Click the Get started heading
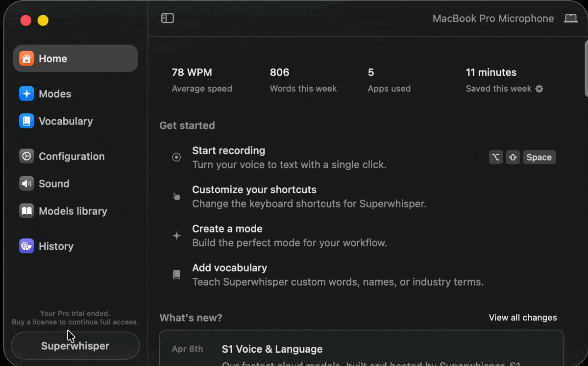 coord(187,126)
